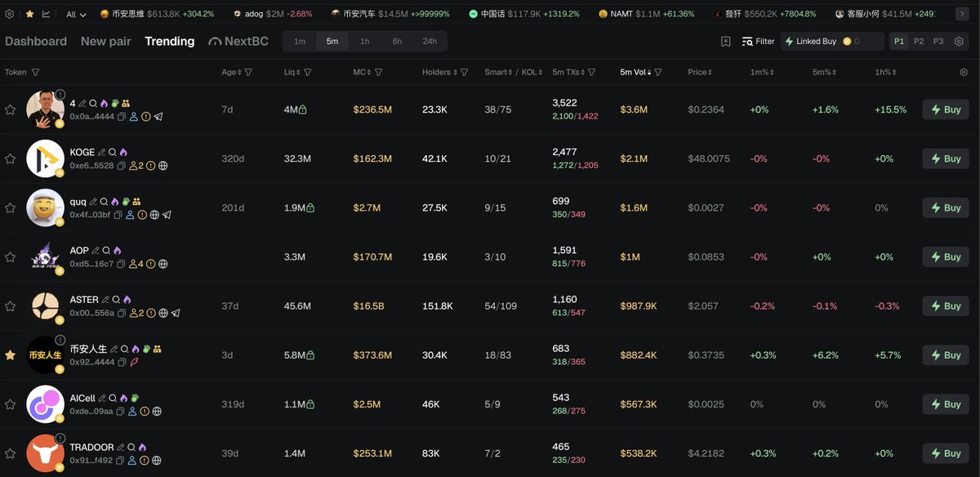Favorite the AOP token
This screenshot has width=980, height=477.
click(x=10, y=256)
